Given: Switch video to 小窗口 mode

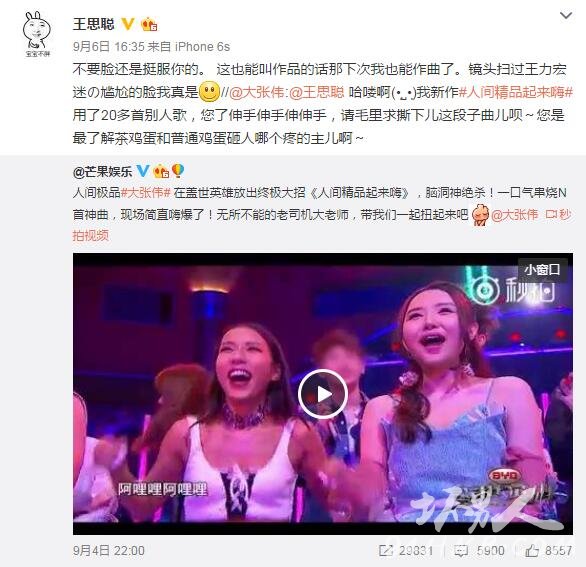Looking at the screenshot, I should (542, 269).
